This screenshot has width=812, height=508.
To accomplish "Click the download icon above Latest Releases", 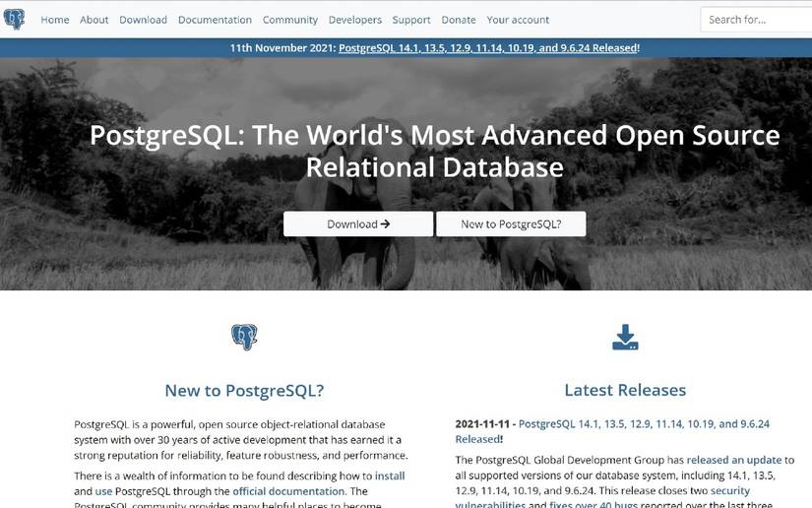I will [x=625, y=337].
